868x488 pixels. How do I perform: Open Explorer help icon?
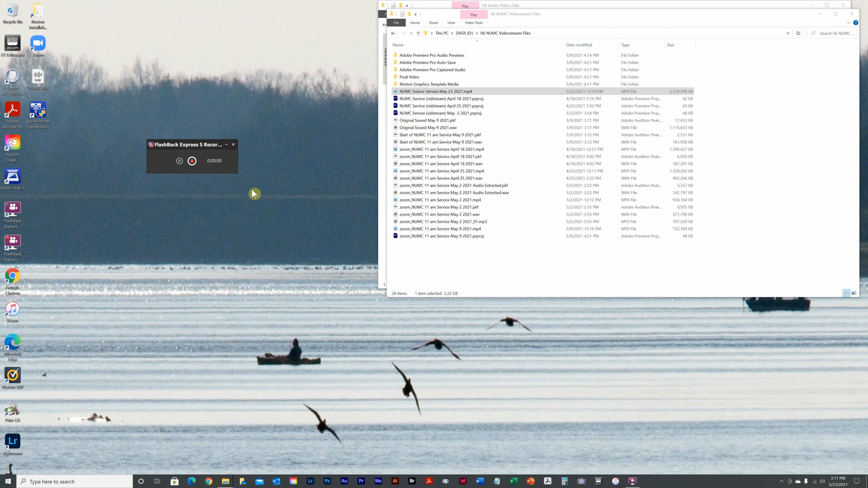tap(856, 23)
